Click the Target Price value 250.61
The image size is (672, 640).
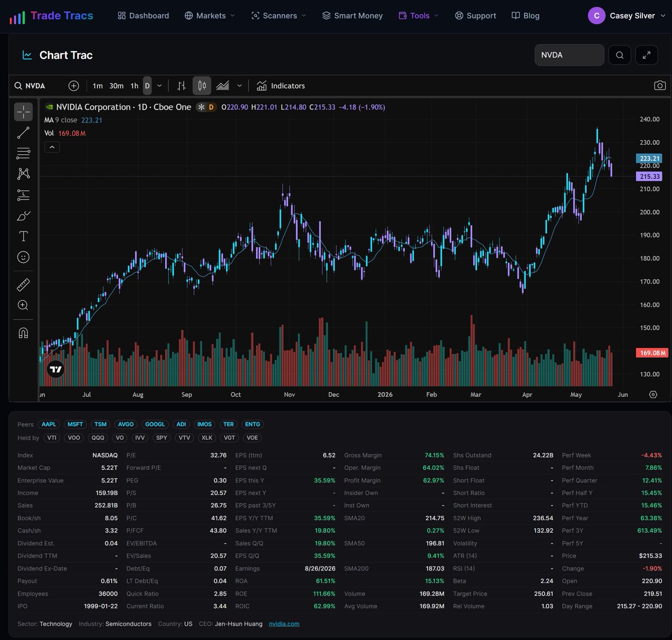tap(543, 593)
